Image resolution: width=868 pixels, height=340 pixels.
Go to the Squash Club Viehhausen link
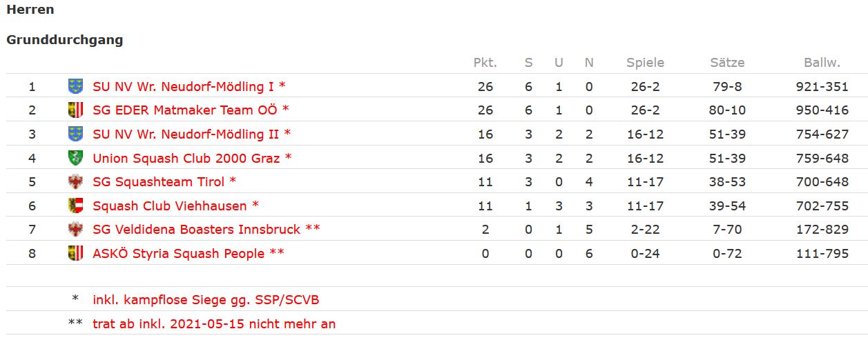pyautogui.click(x=170, y=206)
